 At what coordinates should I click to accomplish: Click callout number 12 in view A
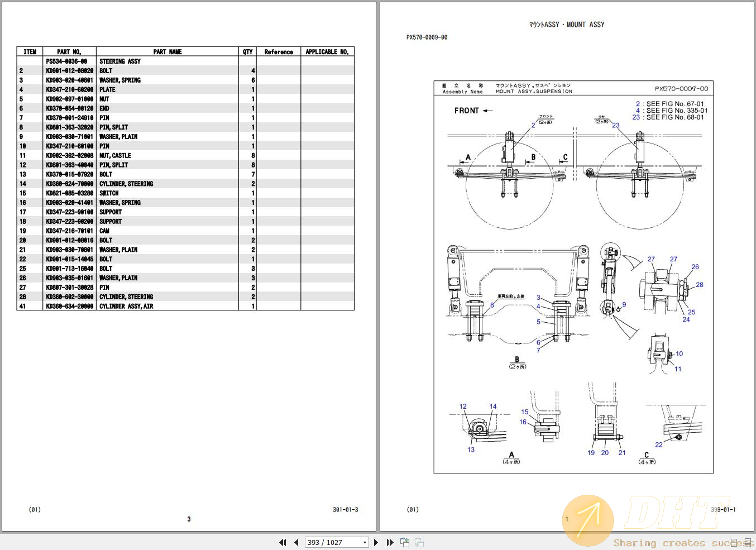463,406
